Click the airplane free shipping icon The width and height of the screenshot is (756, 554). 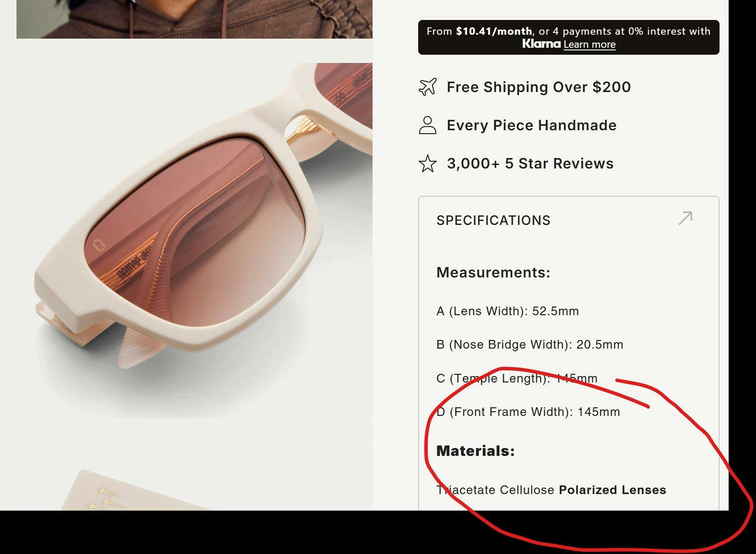pyautogui.click(x=427, y=87)
